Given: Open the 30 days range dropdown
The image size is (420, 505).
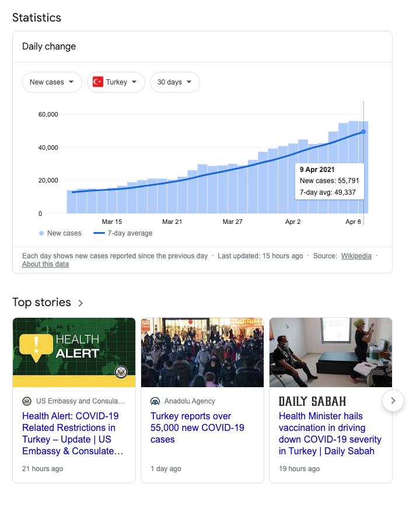Looking at the screenshot, I should pos(175,82).
